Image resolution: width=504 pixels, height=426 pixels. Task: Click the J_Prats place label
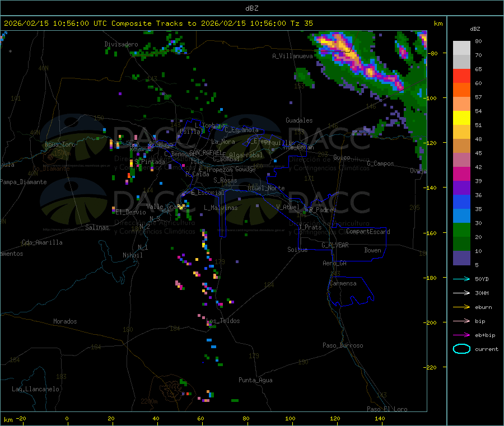click(x=310, y=227)
